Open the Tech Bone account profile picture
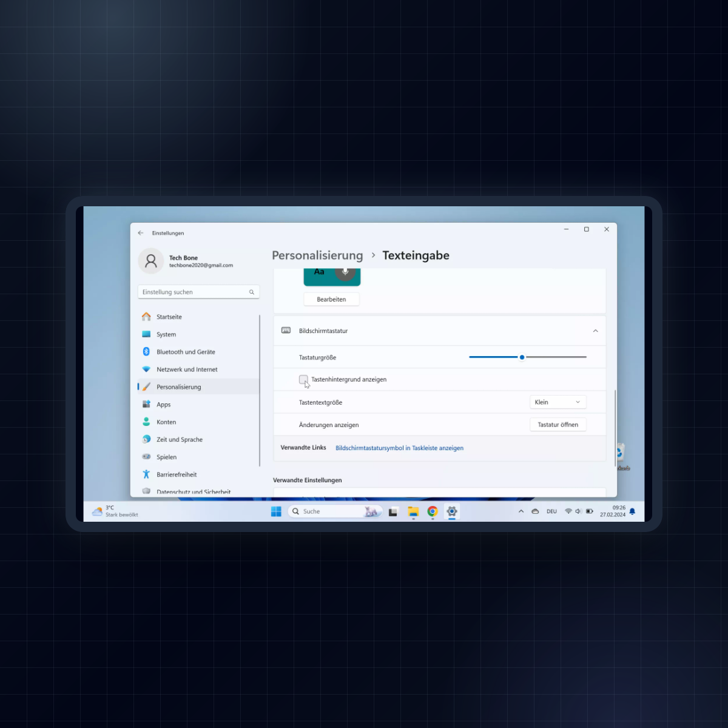 tap(151, 261)
